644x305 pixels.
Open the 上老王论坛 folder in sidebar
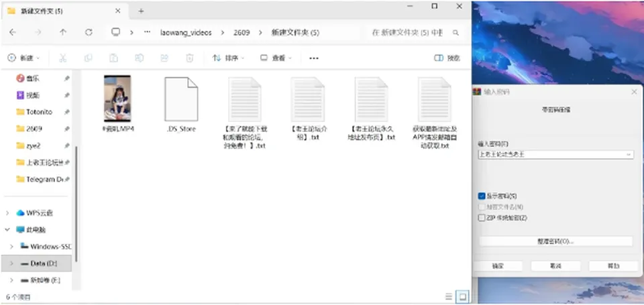(41, 163)
